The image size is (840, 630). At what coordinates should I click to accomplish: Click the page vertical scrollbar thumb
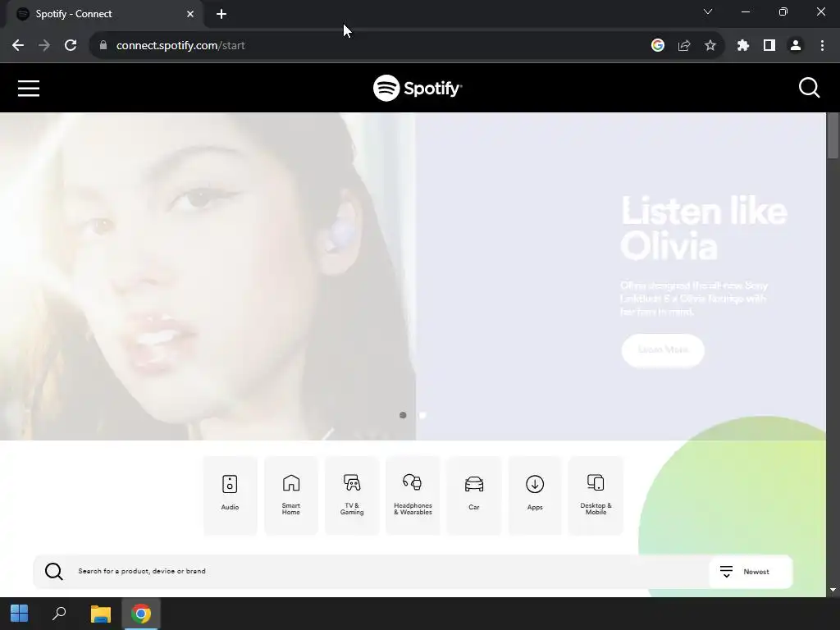833,135
